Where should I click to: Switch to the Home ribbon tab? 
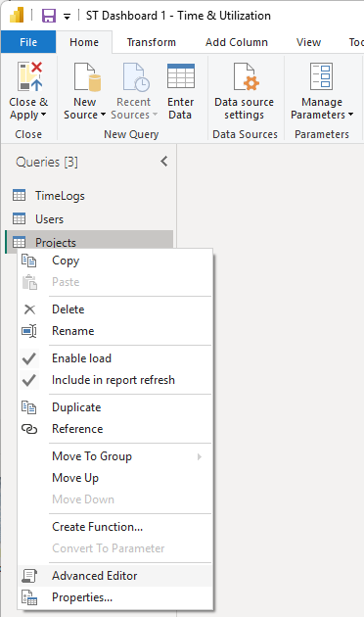pos(84,42)
